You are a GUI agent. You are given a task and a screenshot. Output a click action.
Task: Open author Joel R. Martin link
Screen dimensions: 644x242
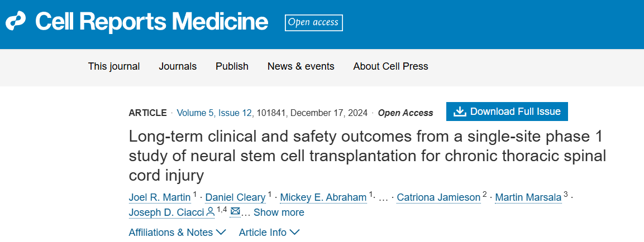tap(160, 197)
